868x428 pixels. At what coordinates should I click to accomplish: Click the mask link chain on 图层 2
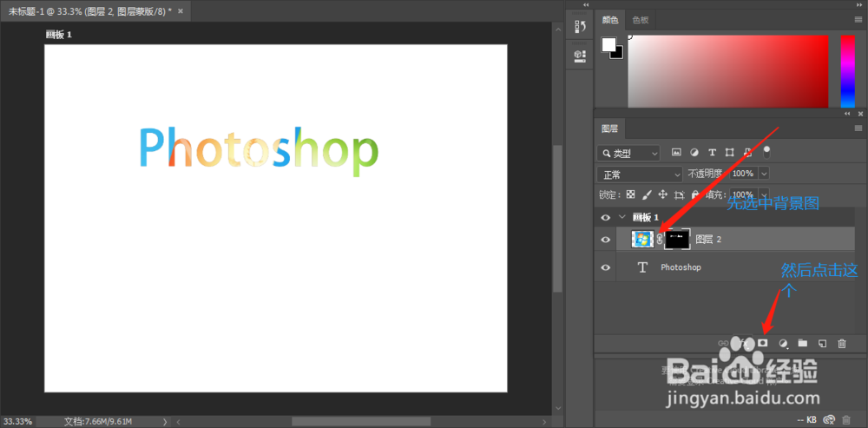[x=660, y=240]
